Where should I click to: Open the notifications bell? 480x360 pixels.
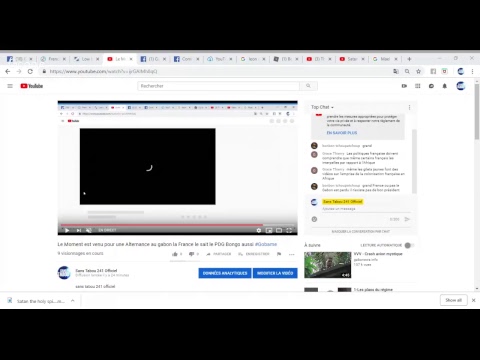(445, 86)
